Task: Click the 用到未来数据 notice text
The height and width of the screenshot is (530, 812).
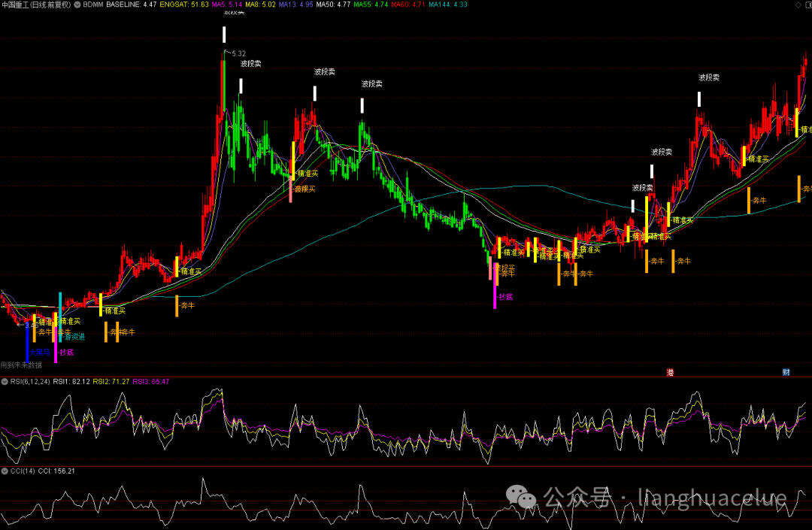Action: pos(21,365)
